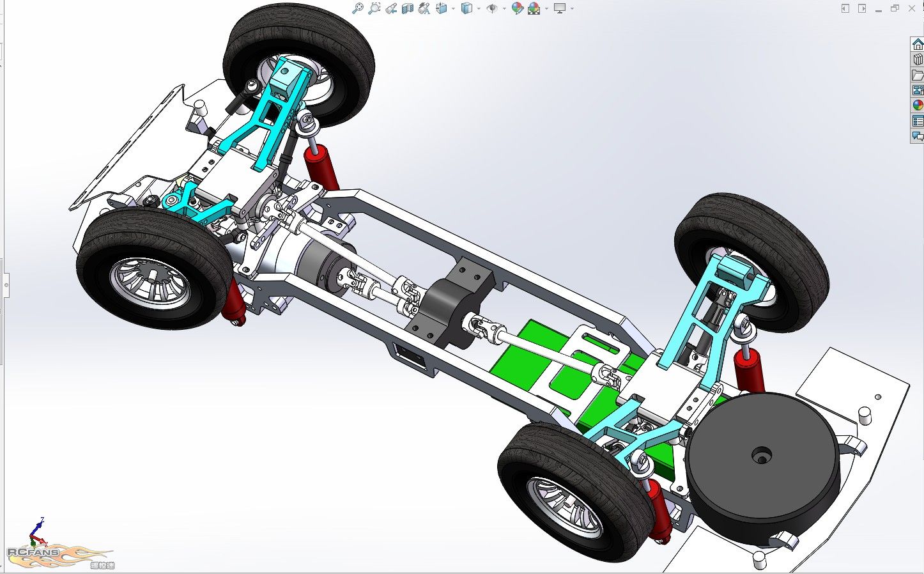The width and height of the screenshot is (924, 574).
Task: Select the black center transfer case block
Action: tap(450, 304)
